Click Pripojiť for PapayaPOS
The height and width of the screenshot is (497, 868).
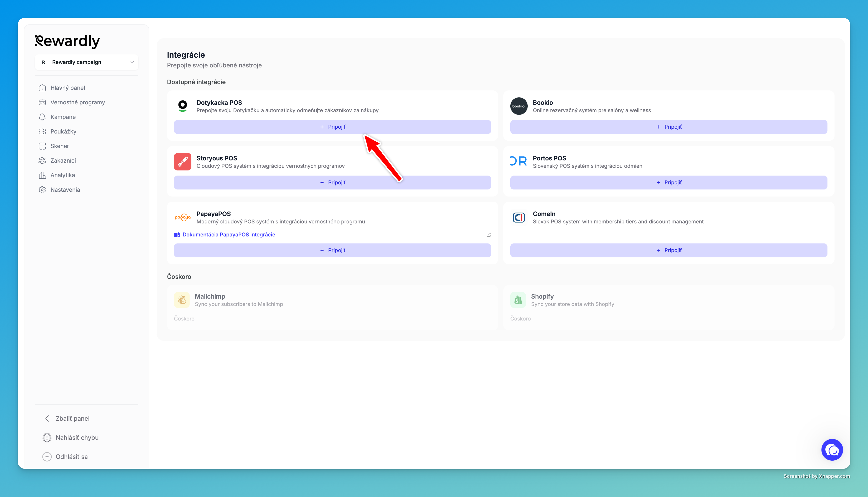332,250
